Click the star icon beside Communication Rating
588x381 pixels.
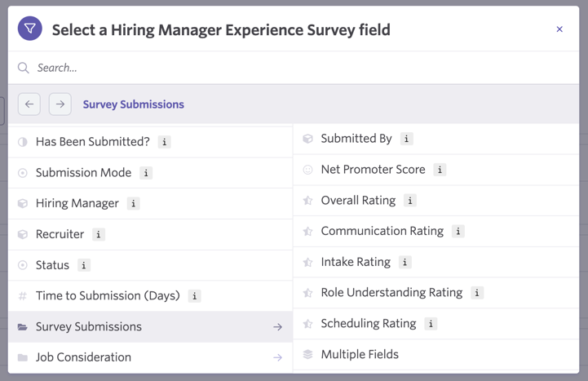point(307,232)
